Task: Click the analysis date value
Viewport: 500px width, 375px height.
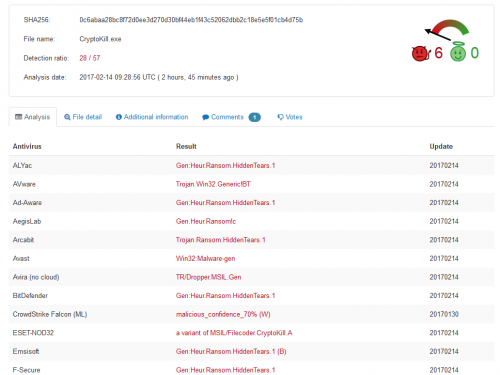Action: [x=159, y=77]
